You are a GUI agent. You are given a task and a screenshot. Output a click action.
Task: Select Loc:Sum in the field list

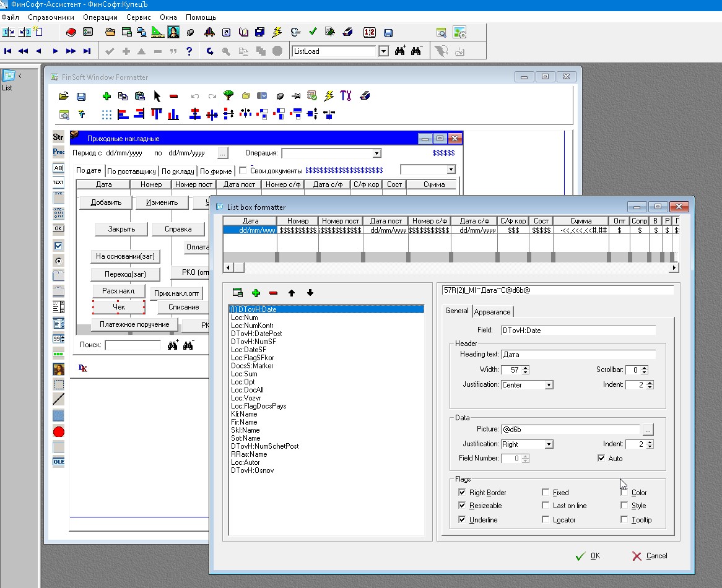pyautogui.click(x=244, y=374)
